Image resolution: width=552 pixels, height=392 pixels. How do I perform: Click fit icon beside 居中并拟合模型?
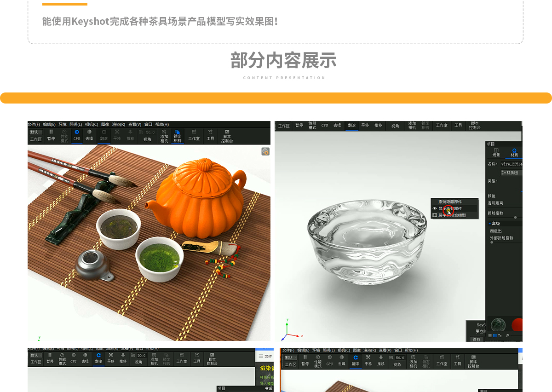coord(434,215)
